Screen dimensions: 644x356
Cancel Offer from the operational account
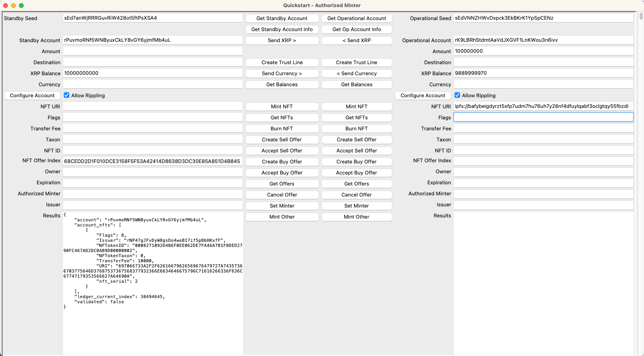(356, 195)
